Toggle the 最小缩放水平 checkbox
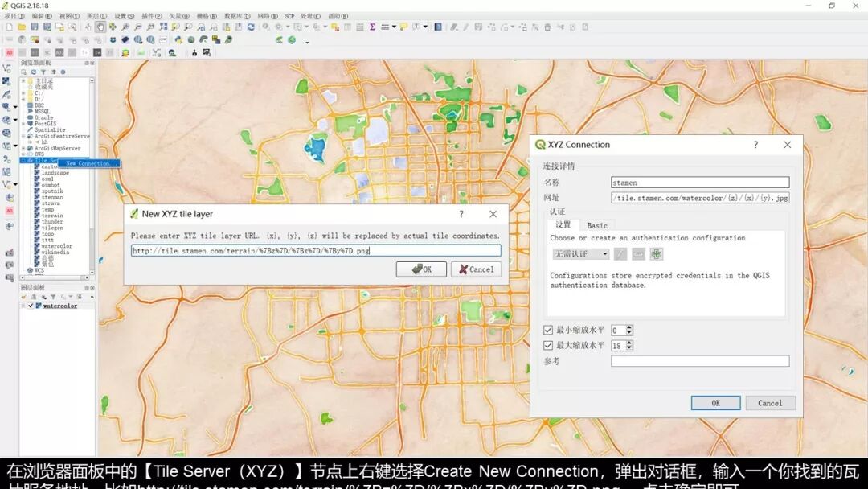 point(548,330)
